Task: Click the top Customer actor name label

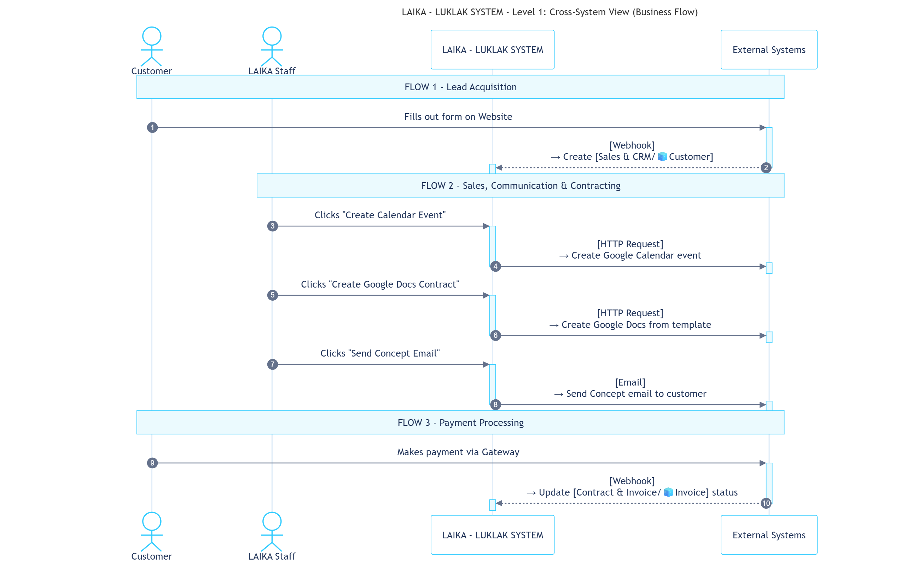Action: [x=151, y=71]
